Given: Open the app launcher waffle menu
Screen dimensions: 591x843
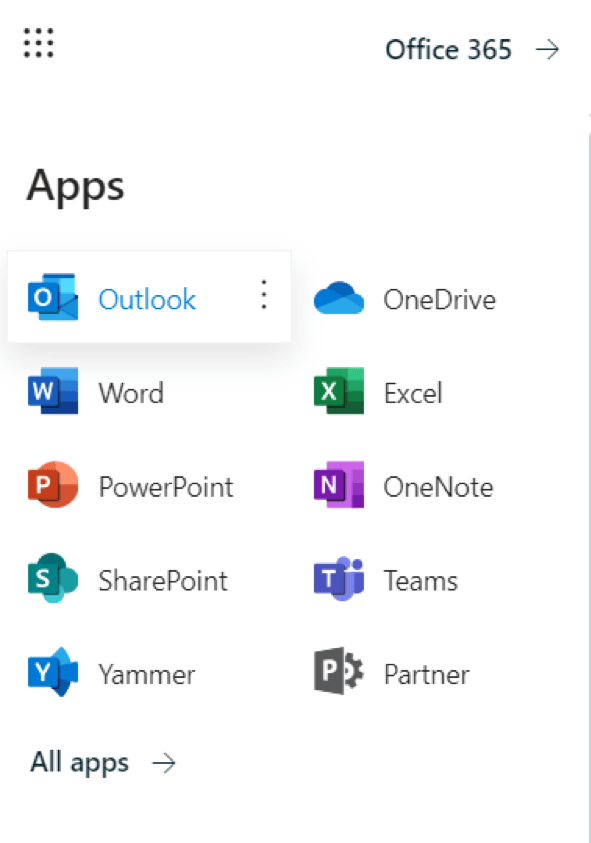Looking at the screenshot, I should [x=38, y=43].
